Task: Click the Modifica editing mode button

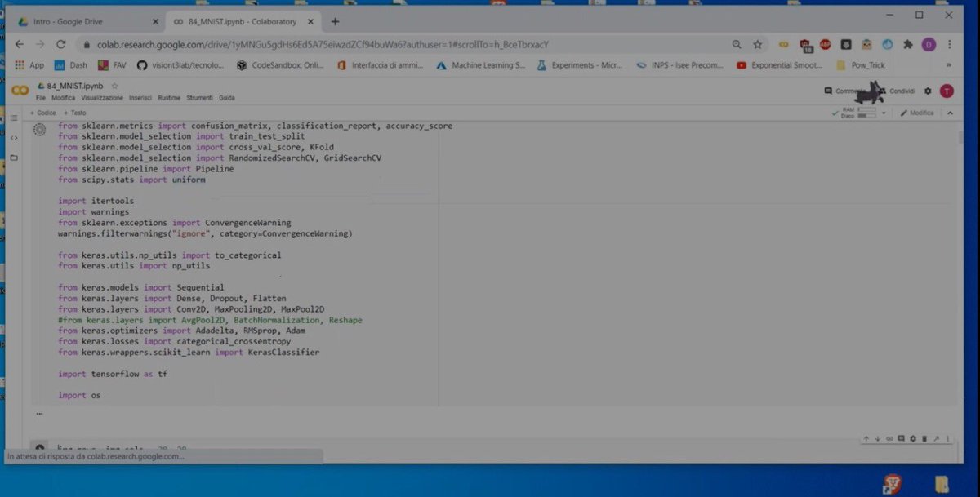Action: click(917, 113)
